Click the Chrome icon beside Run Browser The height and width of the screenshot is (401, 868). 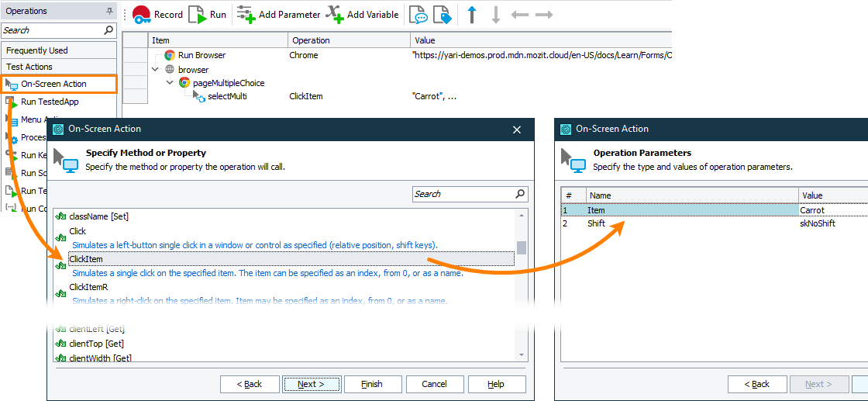click(x=170, y=56)
